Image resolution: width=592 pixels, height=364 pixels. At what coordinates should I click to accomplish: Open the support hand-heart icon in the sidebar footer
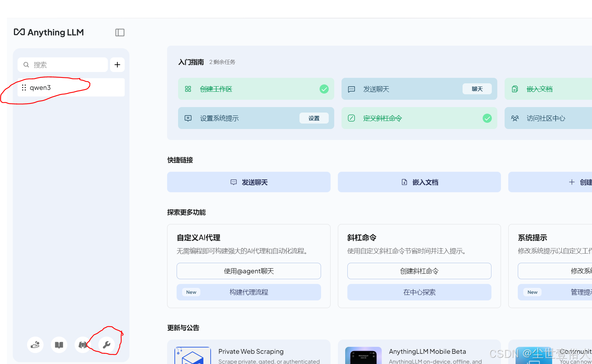point(35,345)
